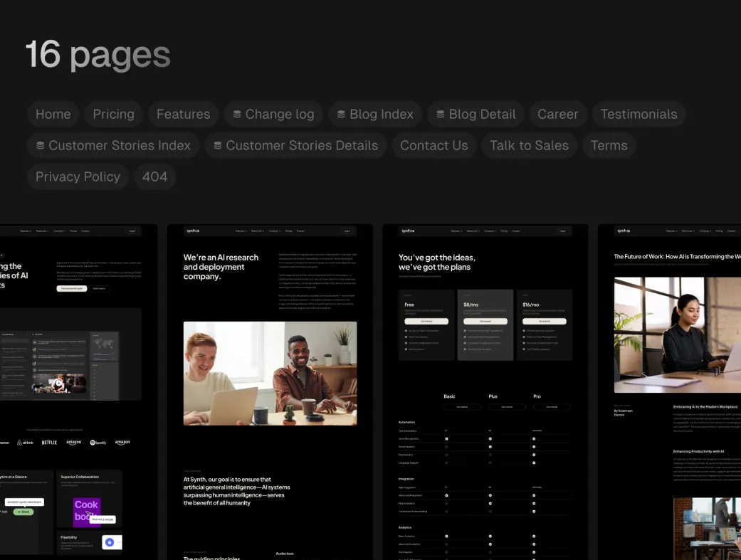
Task: Choose the 404 page tag
Action: [154, 177]
